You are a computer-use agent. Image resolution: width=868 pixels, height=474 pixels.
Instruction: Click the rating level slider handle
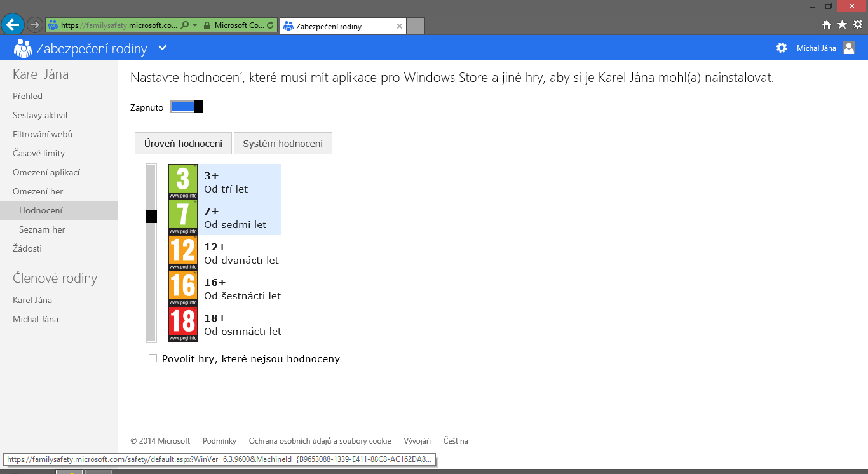coord(151,217)
